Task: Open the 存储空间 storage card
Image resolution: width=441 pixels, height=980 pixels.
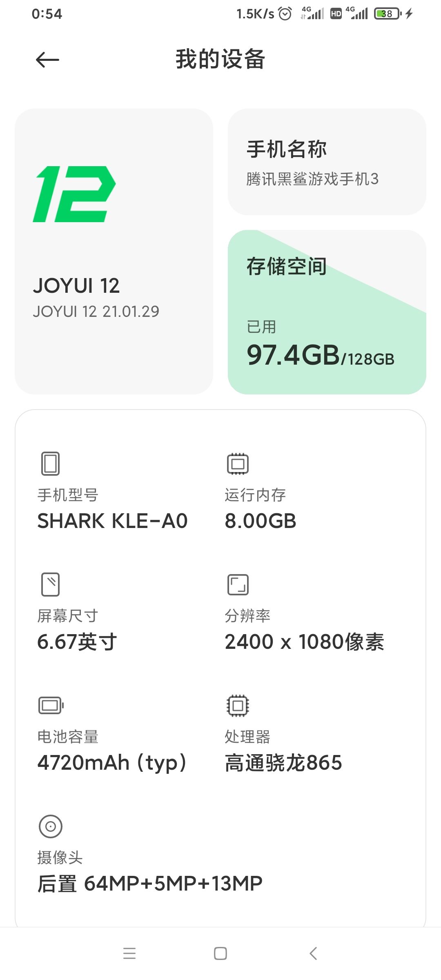Action: point(327,312)
